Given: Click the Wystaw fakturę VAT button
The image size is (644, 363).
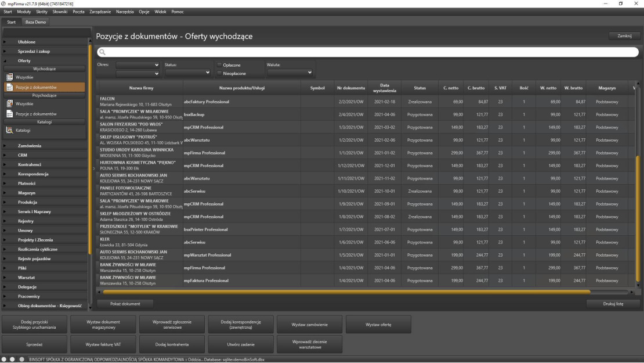Looking at the screenshot, I should point(103,344).
